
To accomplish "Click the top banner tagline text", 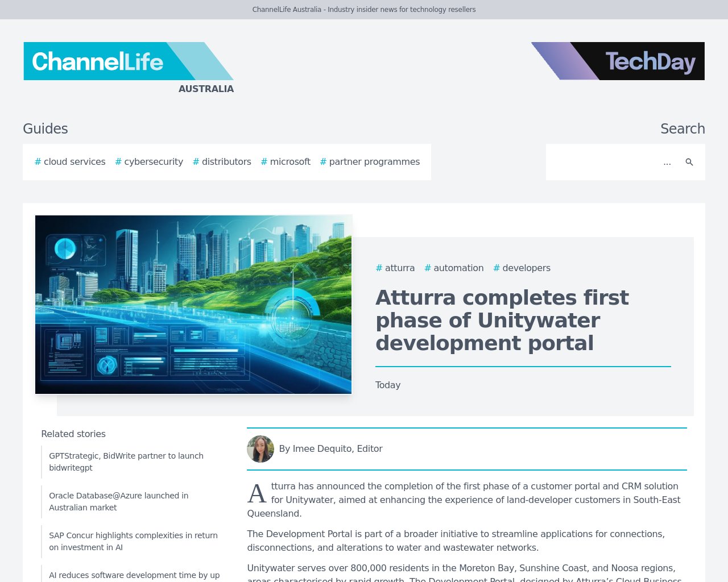I will [364, 10].
